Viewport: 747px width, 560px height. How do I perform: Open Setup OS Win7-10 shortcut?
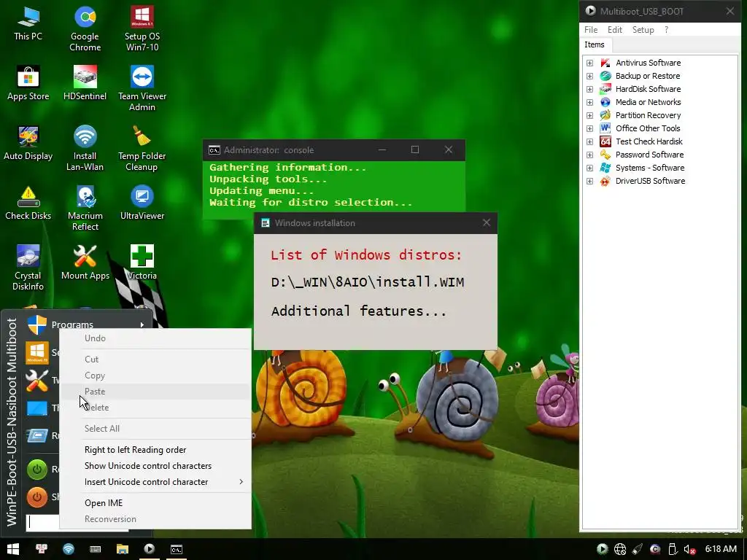click(x=142, y=29)
